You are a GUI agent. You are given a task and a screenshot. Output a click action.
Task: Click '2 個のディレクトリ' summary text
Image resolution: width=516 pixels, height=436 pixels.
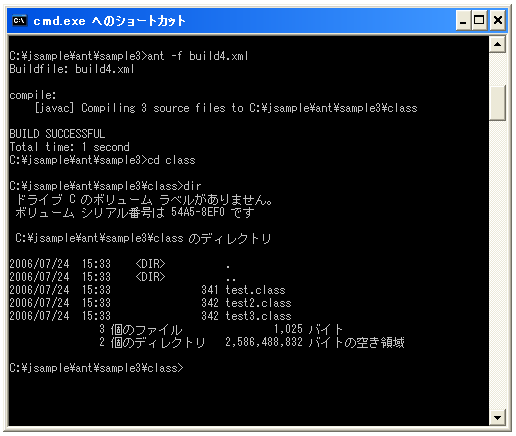[152, 342]
